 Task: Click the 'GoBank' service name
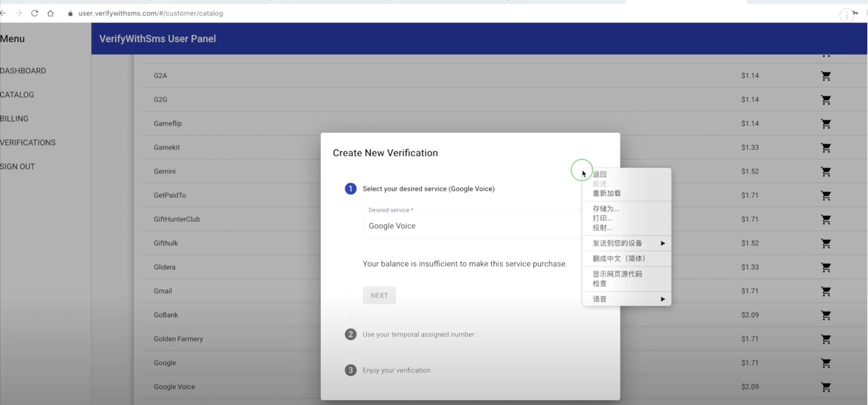(166, 315)
